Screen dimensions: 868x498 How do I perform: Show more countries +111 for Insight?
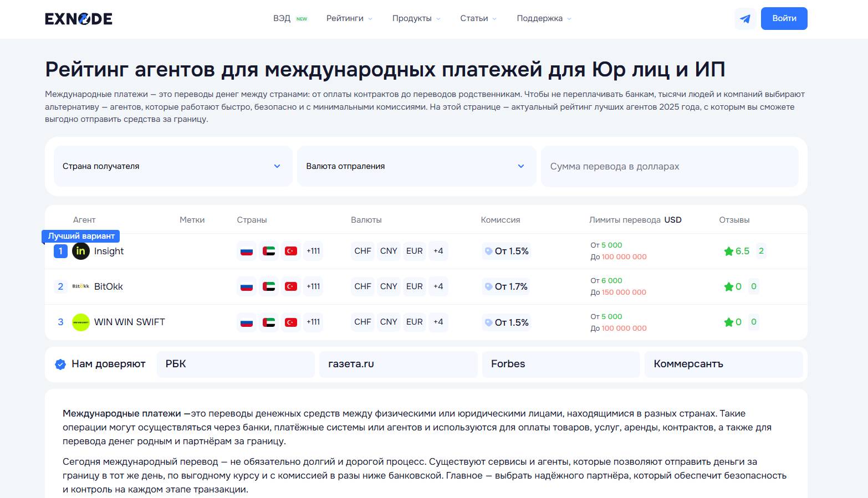pos(313,251)
